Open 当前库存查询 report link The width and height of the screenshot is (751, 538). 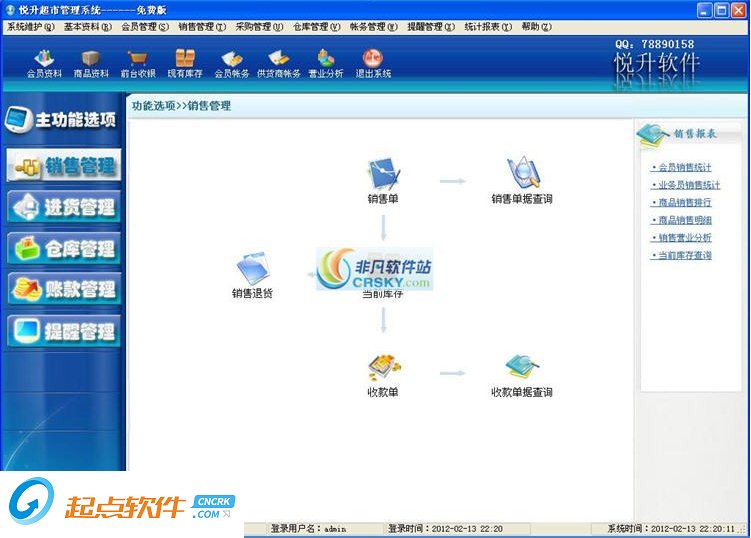[681, 255]
